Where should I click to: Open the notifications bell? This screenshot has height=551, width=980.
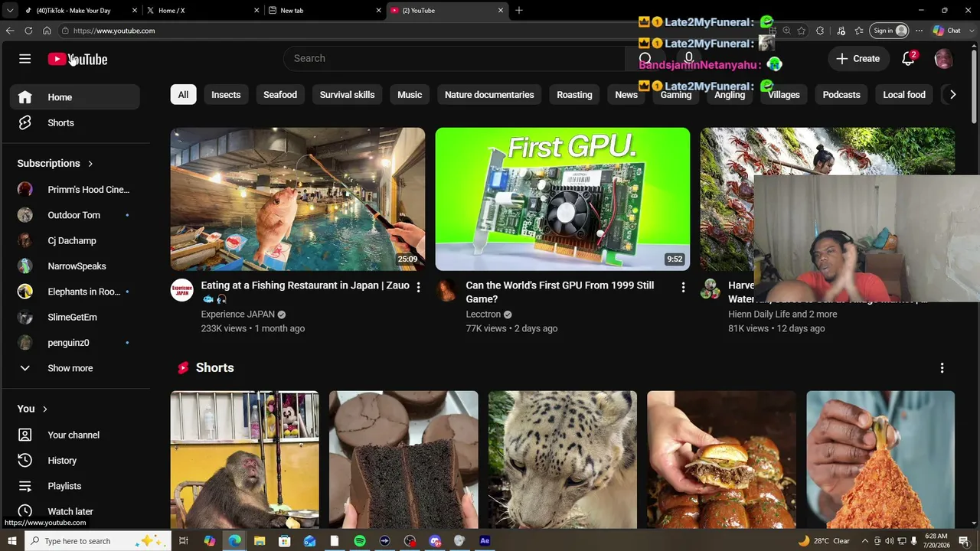[x=908, y=59]
